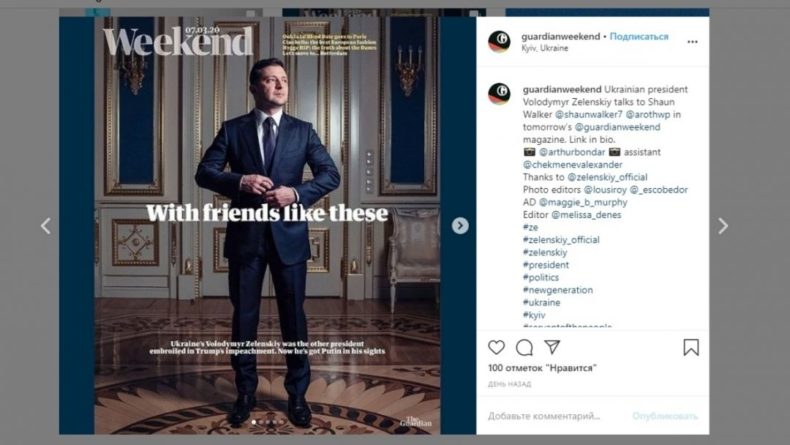Show next carousel image on cover photo
Viewport: 790px width, 445px height.
(460, 226)
